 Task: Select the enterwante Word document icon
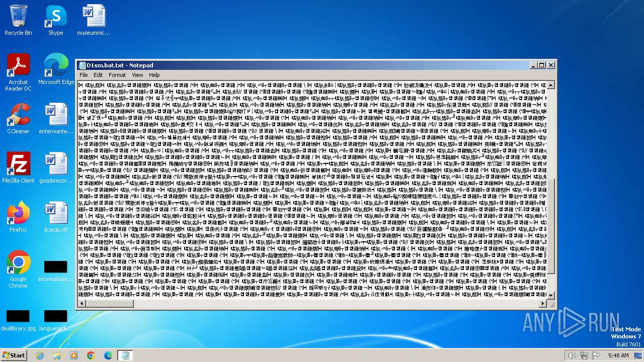56,119
